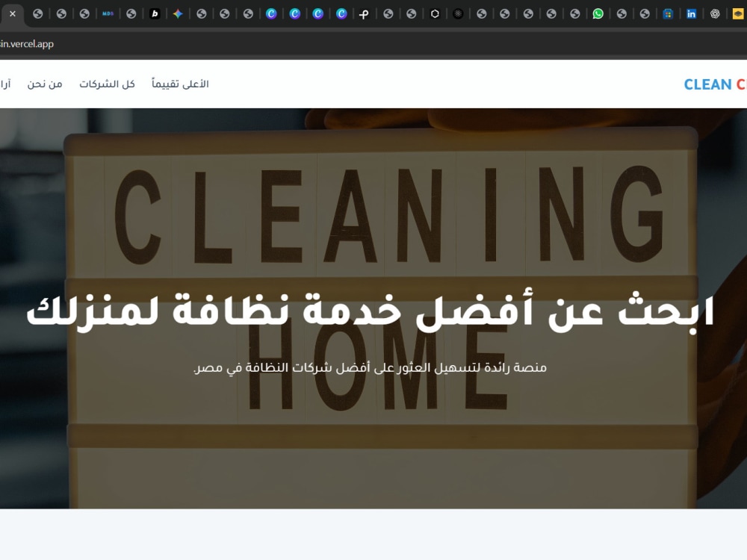
Task: Open the globe tab between MDS and 'b' tabs
Action: click(131, 13)
